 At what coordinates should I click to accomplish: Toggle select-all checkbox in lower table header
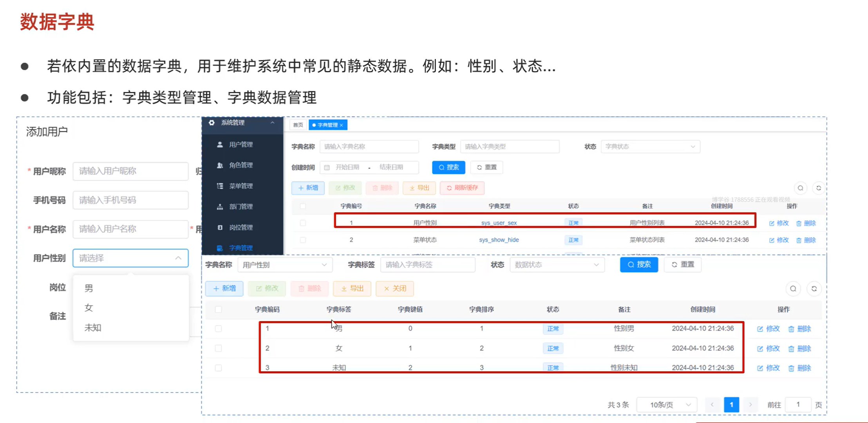pyautogui.click(x=219, y=309)
